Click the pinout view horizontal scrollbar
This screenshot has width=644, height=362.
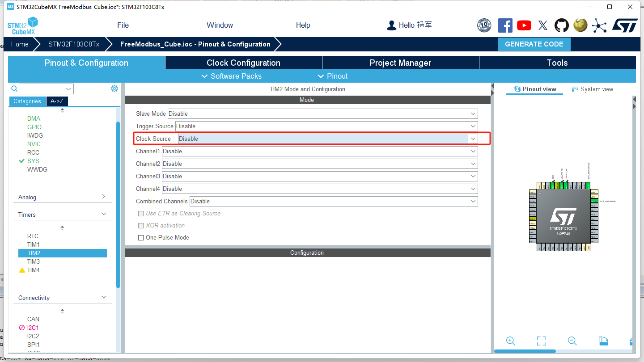click(x=525, y=351)
